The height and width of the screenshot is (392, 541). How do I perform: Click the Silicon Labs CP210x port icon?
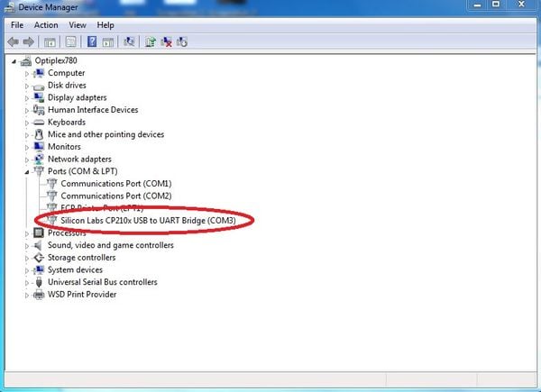[52, 220]
